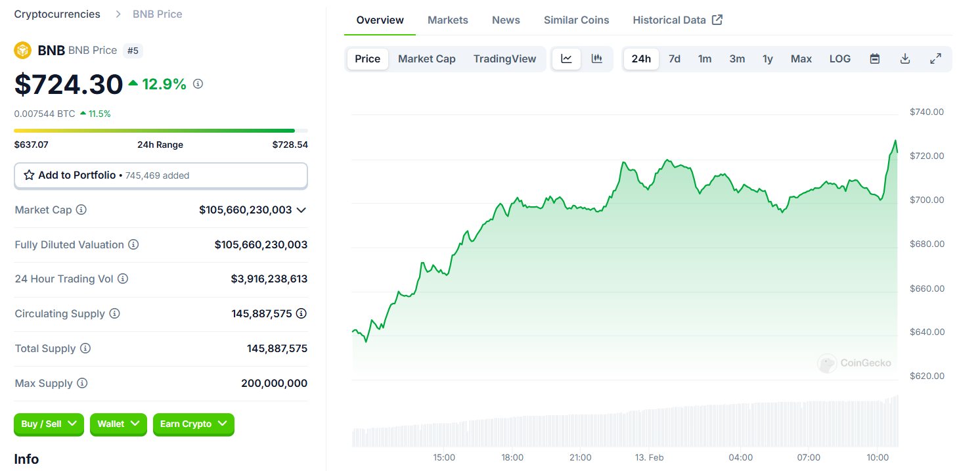Viewport: 980px width, 471px height.
Task: Click the $724.30 price text
Action: tap(69, 84)
